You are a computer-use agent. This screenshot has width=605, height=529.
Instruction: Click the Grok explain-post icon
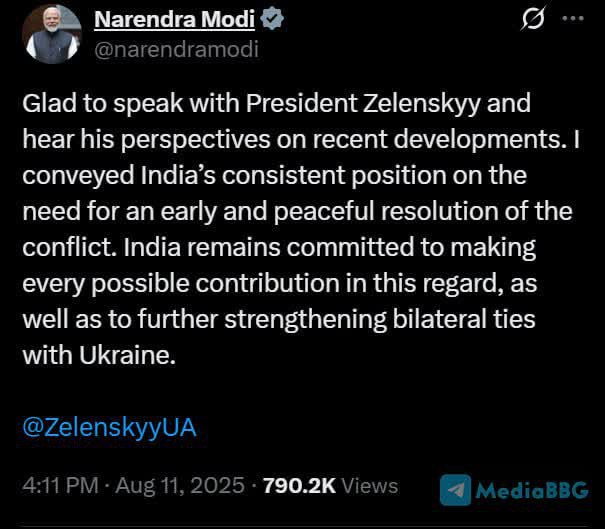coord(533,18)
